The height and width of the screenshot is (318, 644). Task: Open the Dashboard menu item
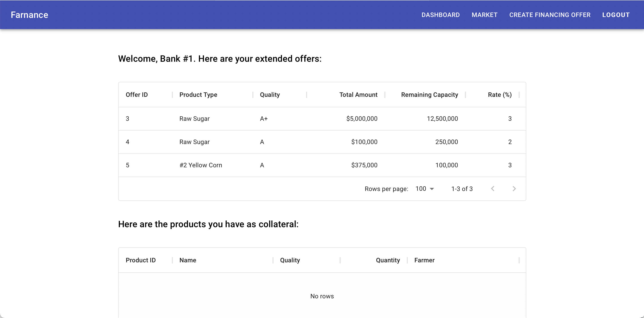click(441, 15)
